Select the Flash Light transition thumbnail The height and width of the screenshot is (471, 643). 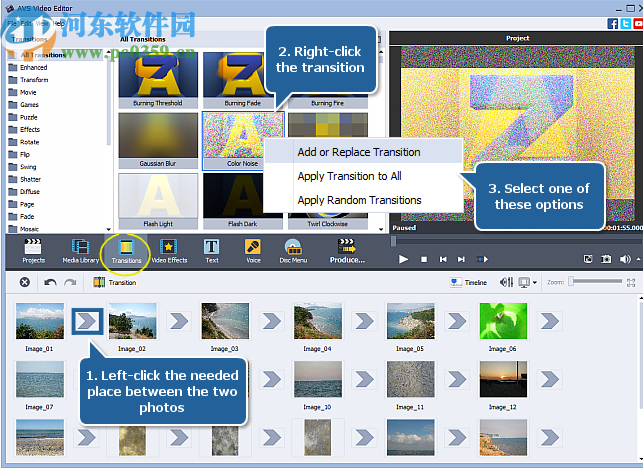tap(158, 200)
